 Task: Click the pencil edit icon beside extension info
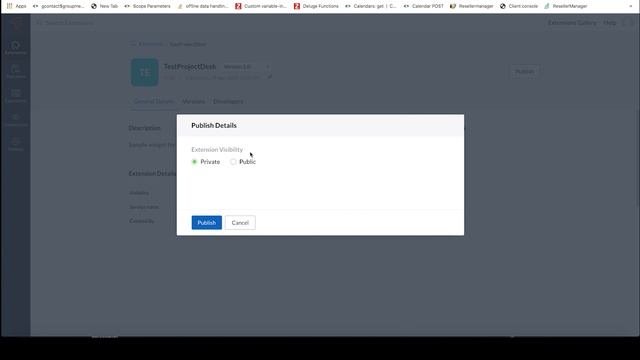(x=270, y=77)
